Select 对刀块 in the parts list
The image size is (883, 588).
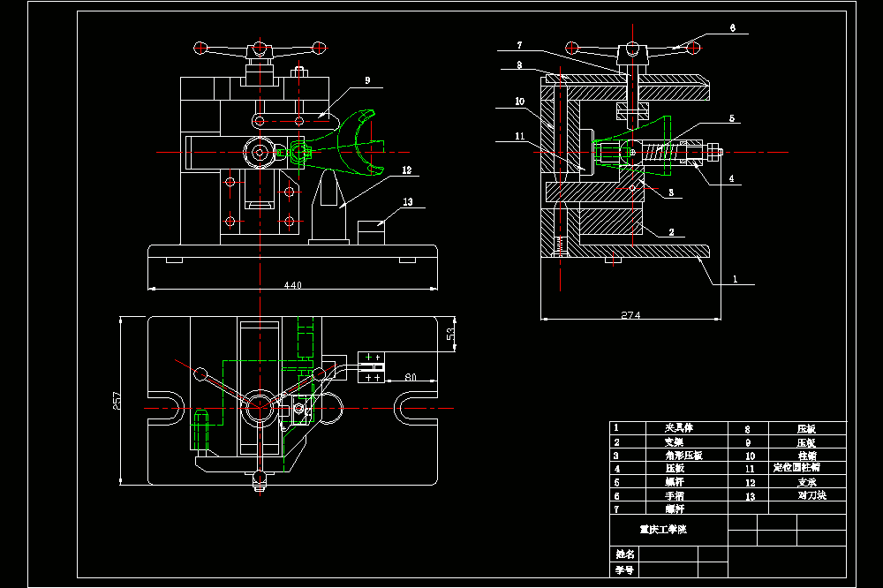pyautogui.click(x=812, y=495)
